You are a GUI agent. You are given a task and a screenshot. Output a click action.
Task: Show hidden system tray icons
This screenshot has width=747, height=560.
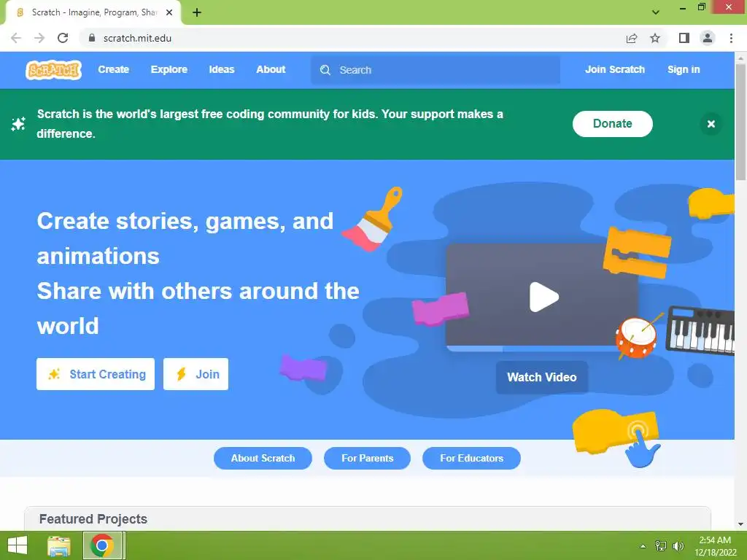pyautogui.click(x=643, y=546)
